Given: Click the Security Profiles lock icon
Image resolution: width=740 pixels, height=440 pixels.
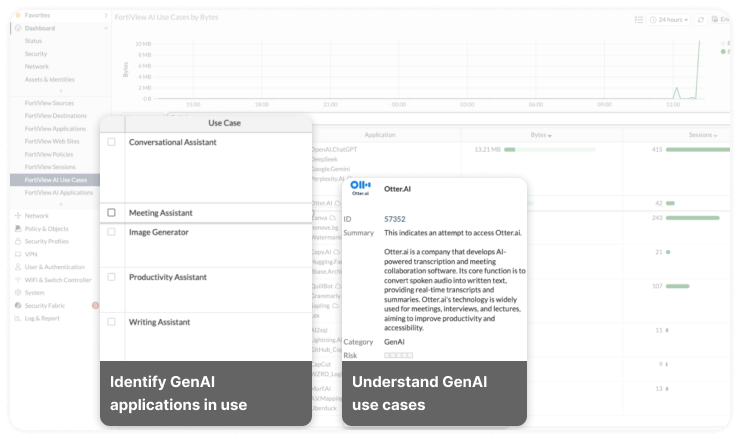Looking at the screenshot, I should 18,241.
